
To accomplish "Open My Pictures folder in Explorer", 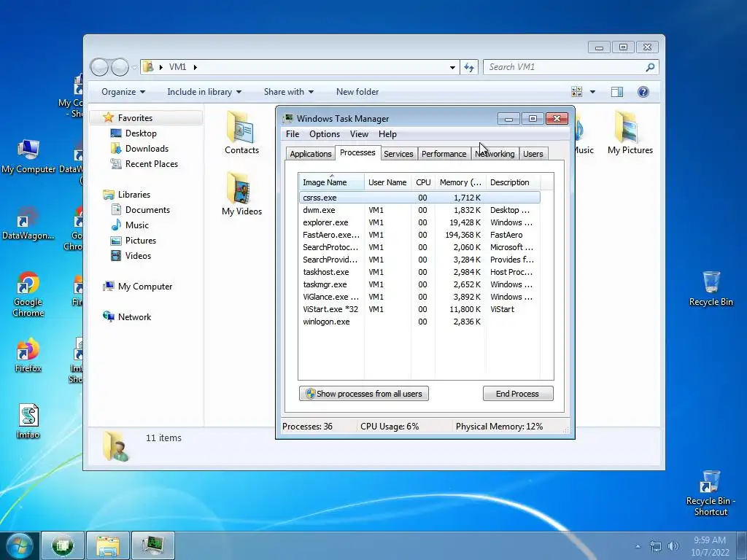I will pyautogui.click(x=630, y=133).
